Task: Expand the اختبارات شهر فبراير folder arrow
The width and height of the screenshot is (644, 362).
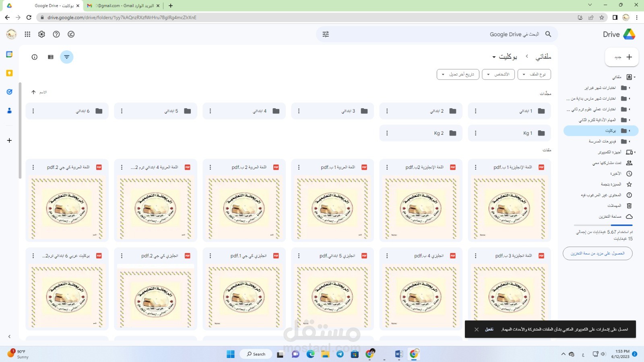Action: pyautogui.click(x=630, y=88)
